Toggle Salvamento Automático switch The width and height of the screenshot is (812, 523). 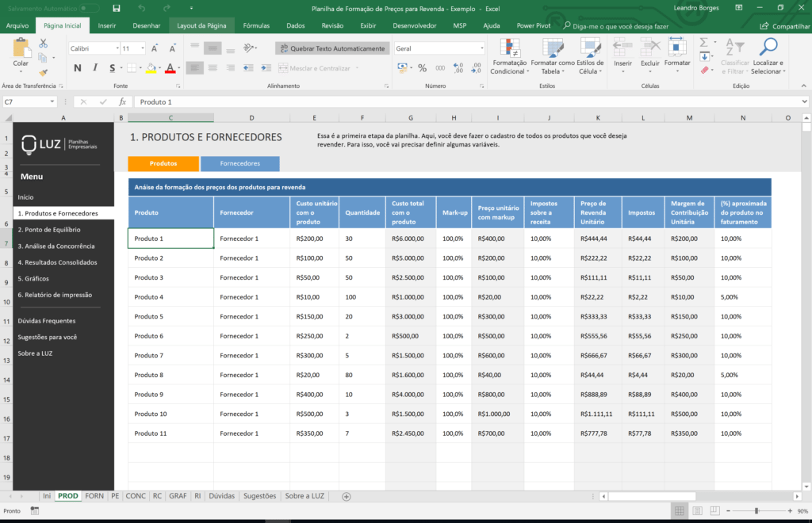(90, 8)
